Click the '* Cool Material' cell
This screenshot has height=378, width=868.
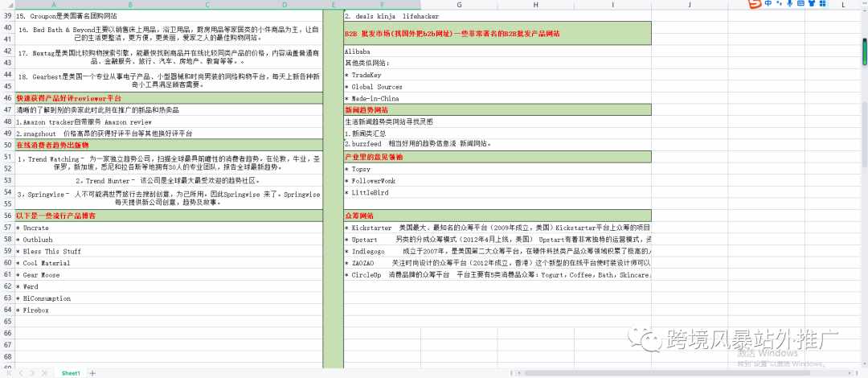tap(169, 263)
